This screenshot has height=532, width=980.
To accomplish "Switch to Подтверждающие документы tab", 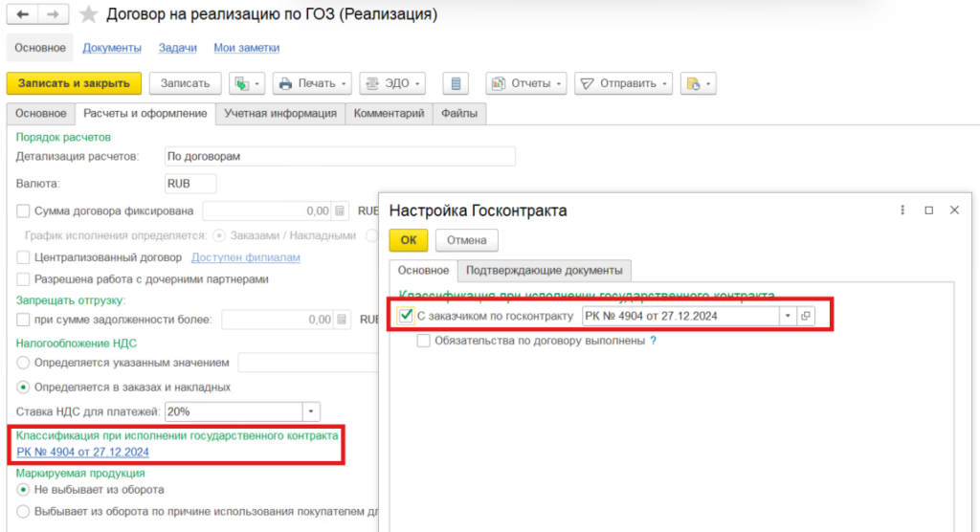I will coord(544,271).
